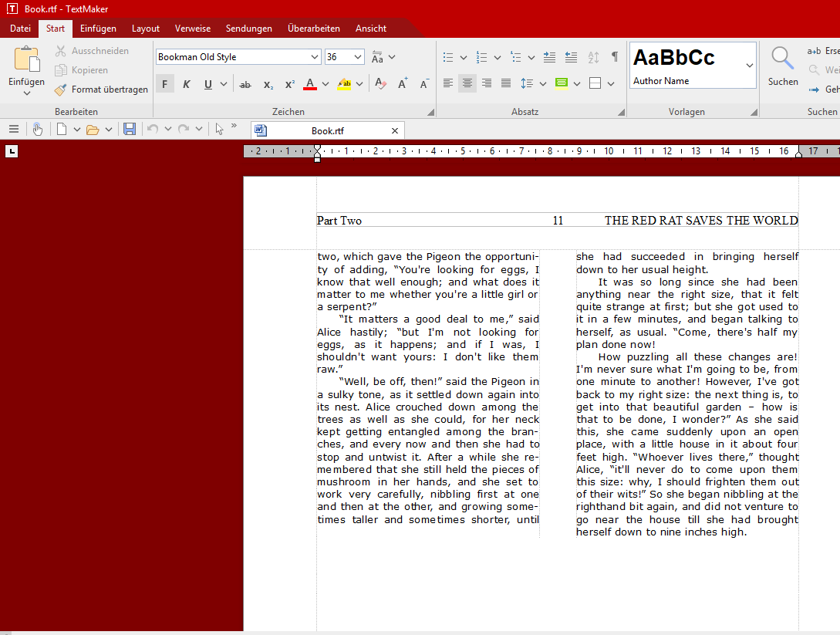Increase font size with A plus icon
The image size is (840, 635).
pos(403,84)
